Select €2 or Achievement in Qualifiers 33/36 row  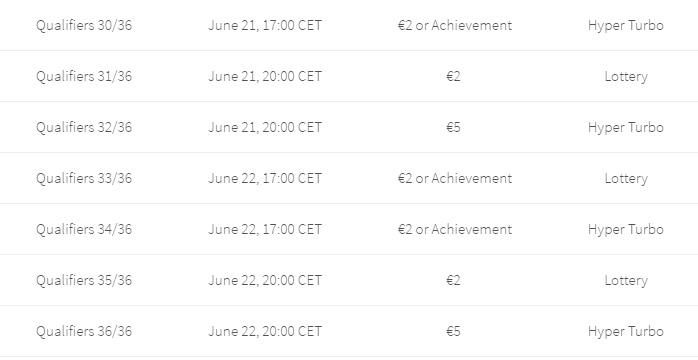pyautogui.click(x=455, y=178)
